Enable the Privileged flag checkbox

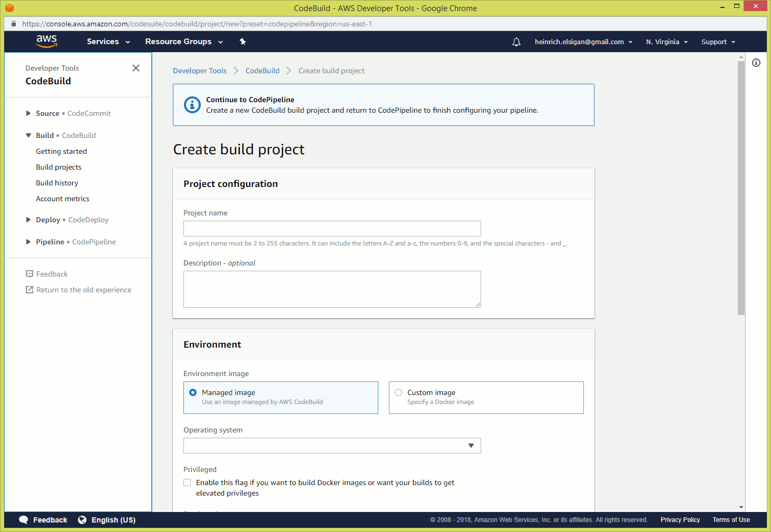coord(187,482)
